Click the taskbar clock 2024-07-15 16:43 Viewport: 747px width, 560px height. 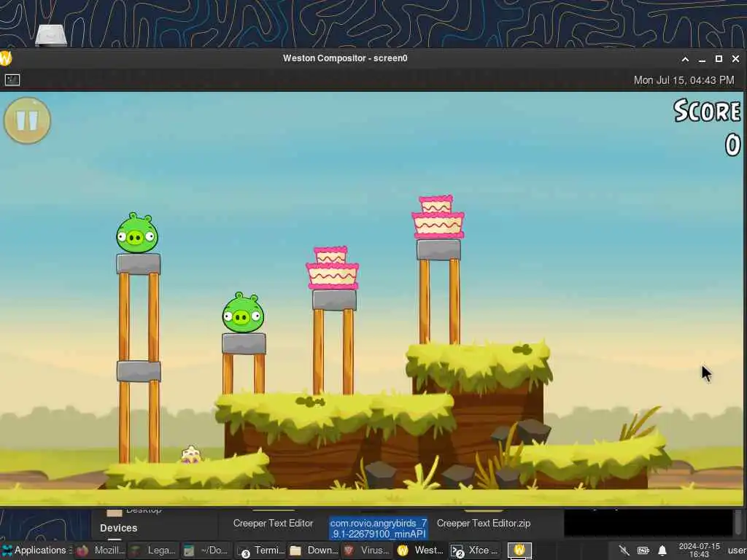(700, 550)
